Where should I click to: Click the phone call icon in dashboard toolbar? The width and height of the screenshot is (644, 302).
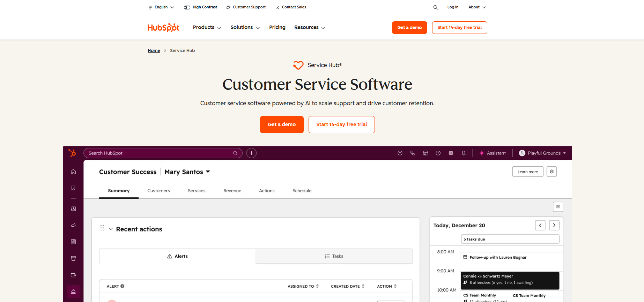[x=413, y=153]
